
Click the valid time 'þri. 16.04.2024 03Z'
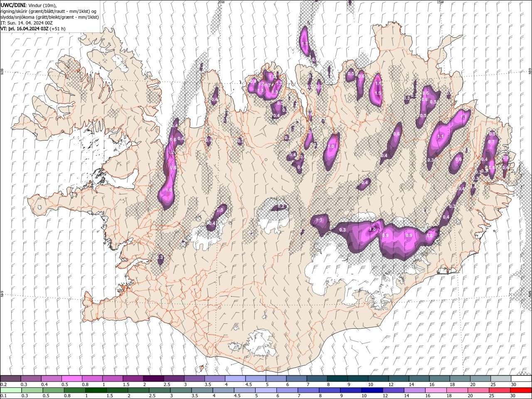pyautogui.click(x=28, y=29)
